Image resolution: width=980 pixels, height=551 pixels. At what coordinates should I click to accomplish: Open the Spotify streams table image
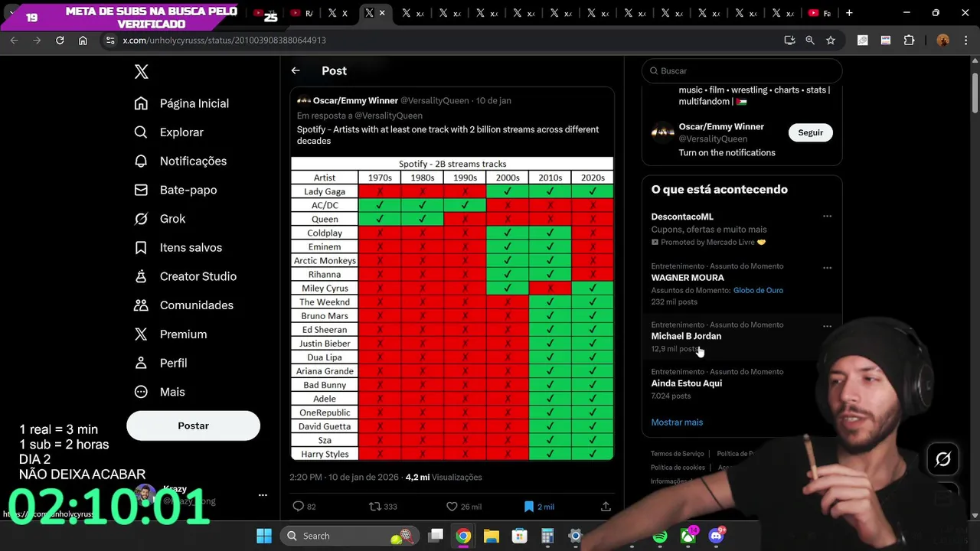pyautogui.click(x=452, y=308)
